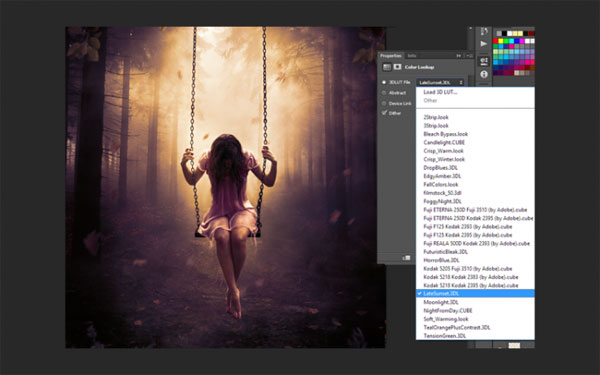Select the Abstract radio button
Viewport: 600px width, 375px height.
tap(384, 93)
